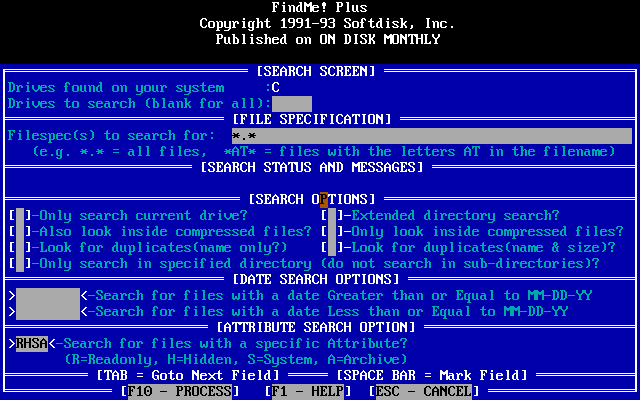This screenshot has width=640, height=400.
Task: Click 'Published on ON DISK MONTHLY' line
Action: point(328,39)
